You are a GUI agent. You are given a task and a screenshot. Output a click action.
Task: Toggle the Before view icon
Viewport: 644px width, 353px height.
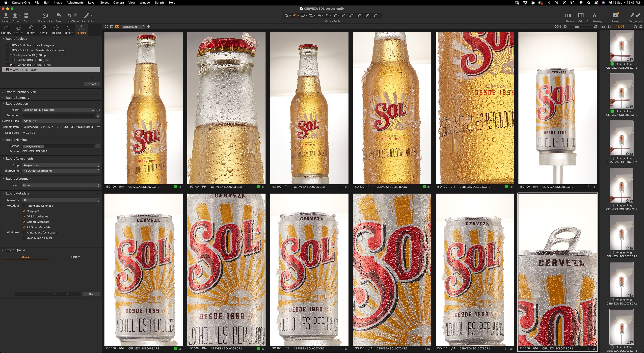(568, 15)
